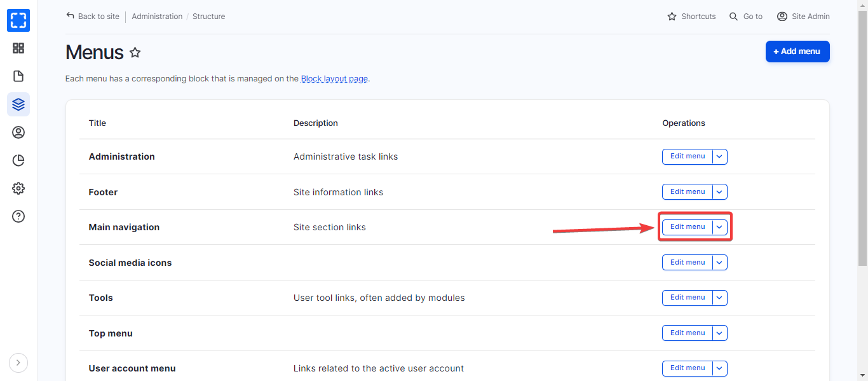Open the Shortcuts menu in top bar

(x=691, y=17)
